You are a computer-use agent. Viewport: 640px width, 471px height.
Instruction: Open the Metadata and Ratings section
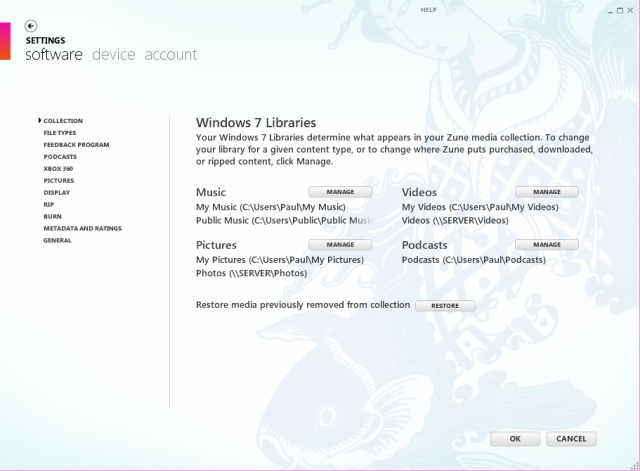(x=82, y=228)
